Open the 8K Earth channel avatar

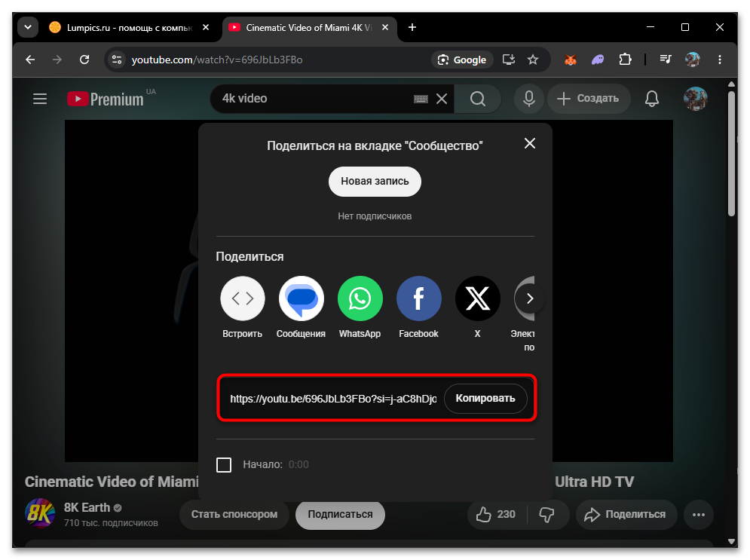pos(40,513)
